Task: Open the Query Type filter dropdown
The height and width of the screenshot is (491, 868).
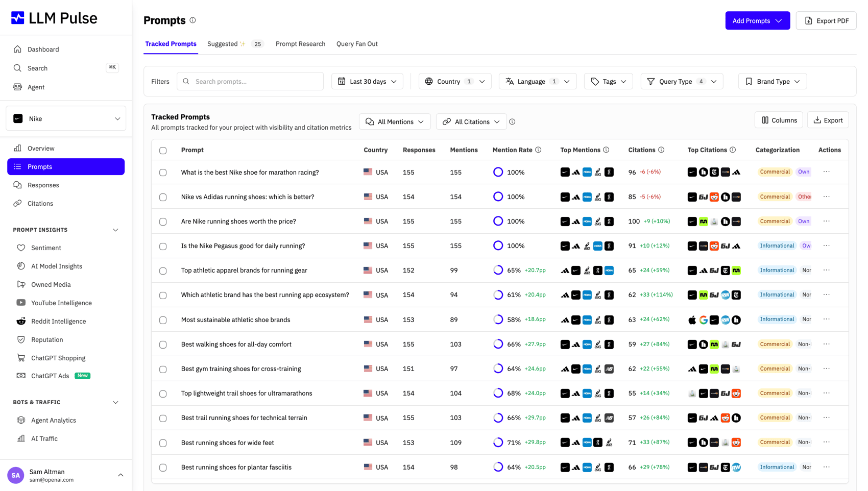Action: pyautogui.click(x=682, y=81)
